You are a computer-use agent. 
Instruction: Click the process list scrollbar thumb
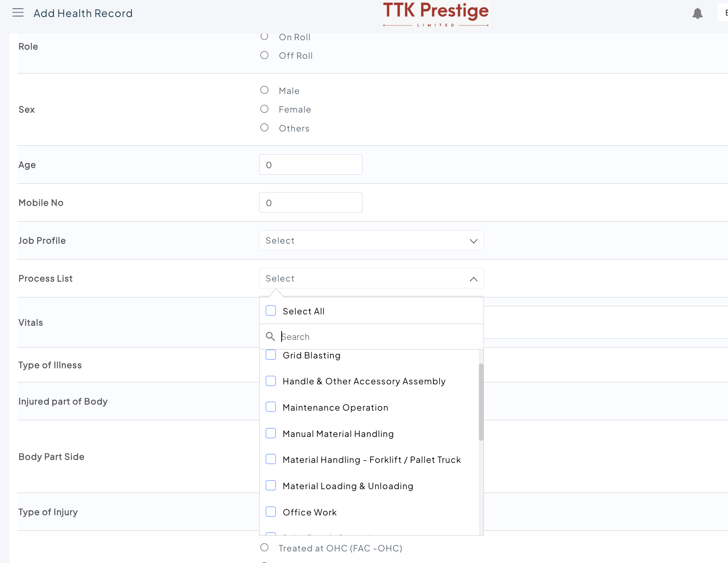(x=481, y=402)
